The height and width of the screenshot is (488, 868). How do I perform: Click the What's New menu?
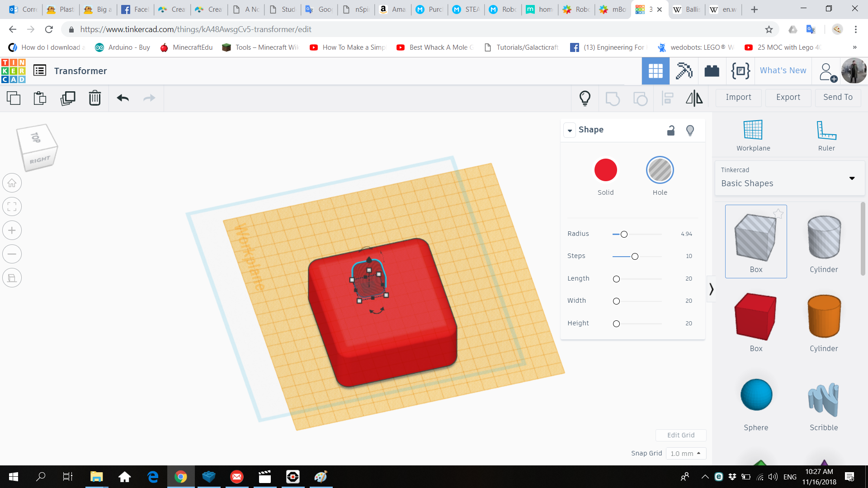(783, 70)
